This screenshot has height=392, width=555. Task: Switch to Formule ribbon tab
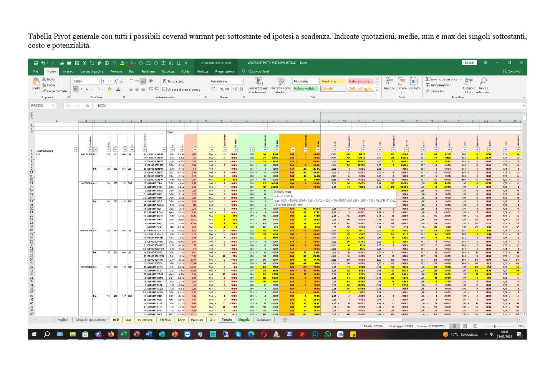[116, 71]
